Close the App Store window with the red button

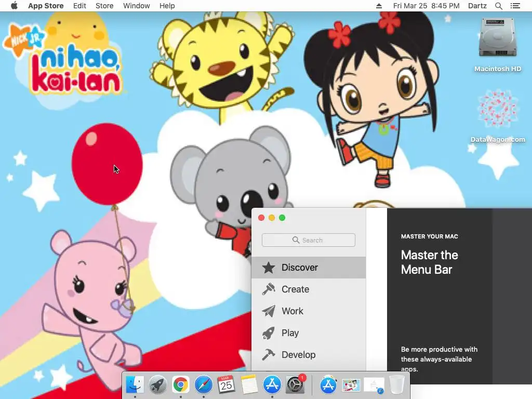coord(261,218)
